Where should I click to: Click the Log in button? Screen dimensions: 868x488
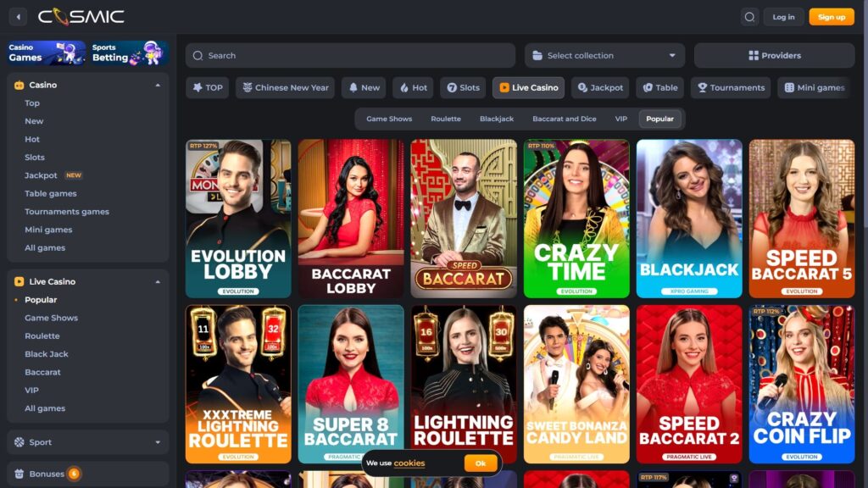(x=783, y=17)
